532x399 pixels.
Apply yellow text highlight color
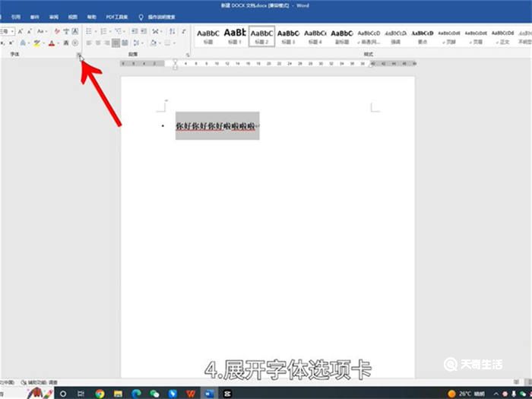tap(37, 43)
